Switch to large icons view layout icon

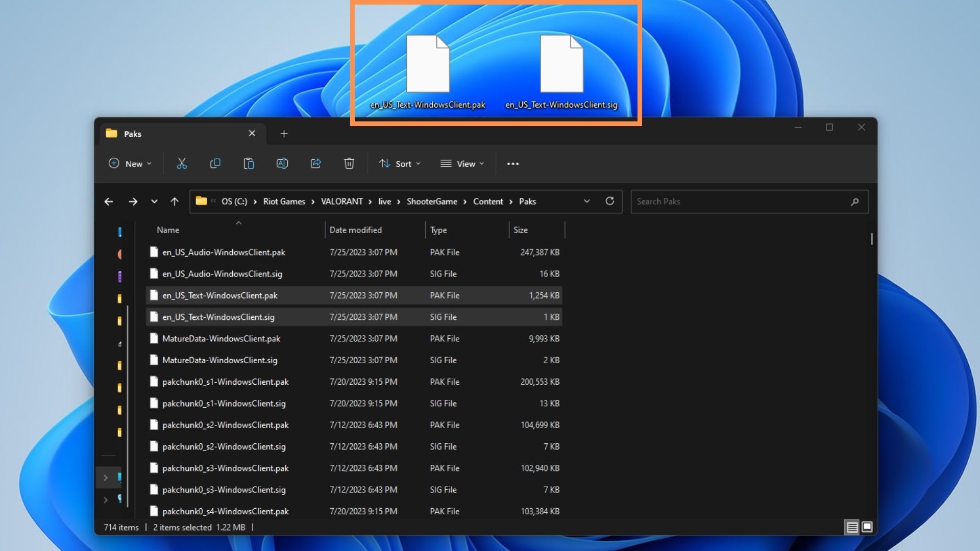tap(867, 527)
